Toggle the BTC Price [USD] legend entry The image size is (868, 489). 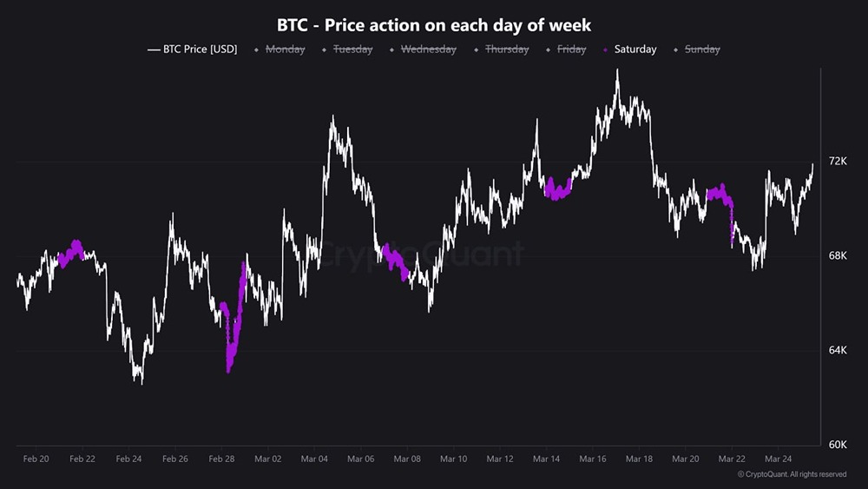click(200, 50)
